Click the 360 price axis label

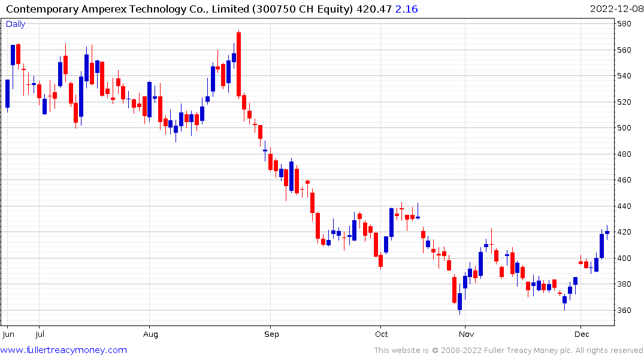click(624, 311)
